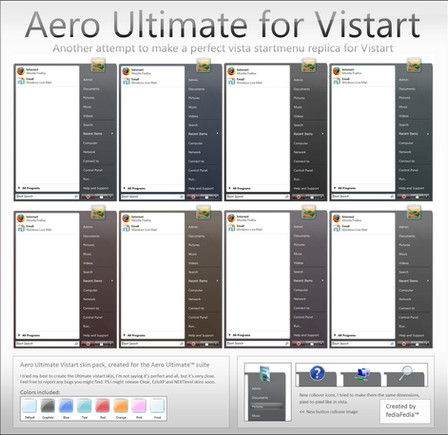The width and height of the screenshot is (448, 435).
Task: Click the user picture atop the teal start menu
Action: tap(414, 65)
